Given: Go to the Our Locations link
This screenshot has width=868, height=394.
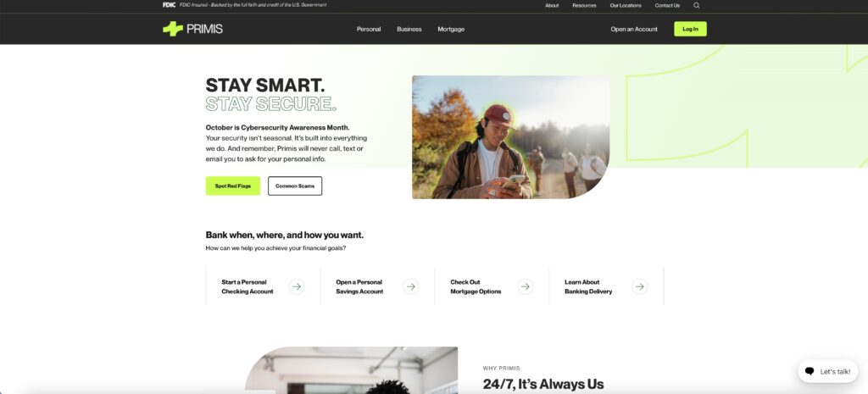Looking at the screenshot, I should pos(626,6).
